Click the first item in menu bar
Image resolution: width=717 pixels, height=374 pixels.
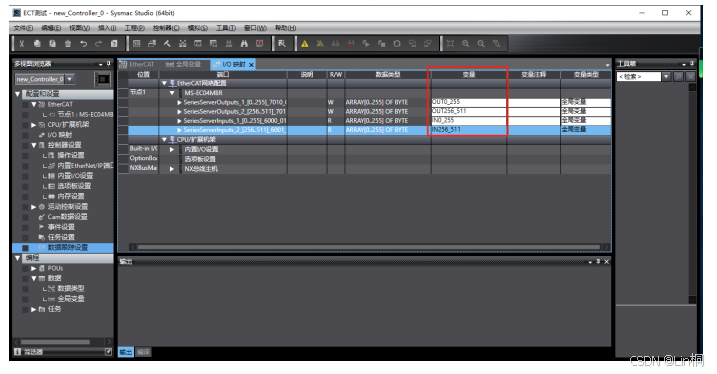click(x=23, y=28)
